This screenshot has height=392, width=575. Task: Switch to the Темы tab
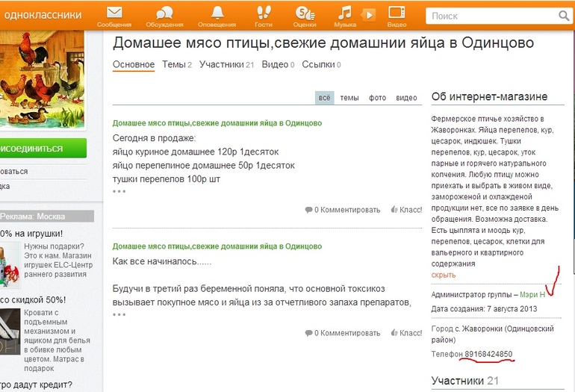177,65
